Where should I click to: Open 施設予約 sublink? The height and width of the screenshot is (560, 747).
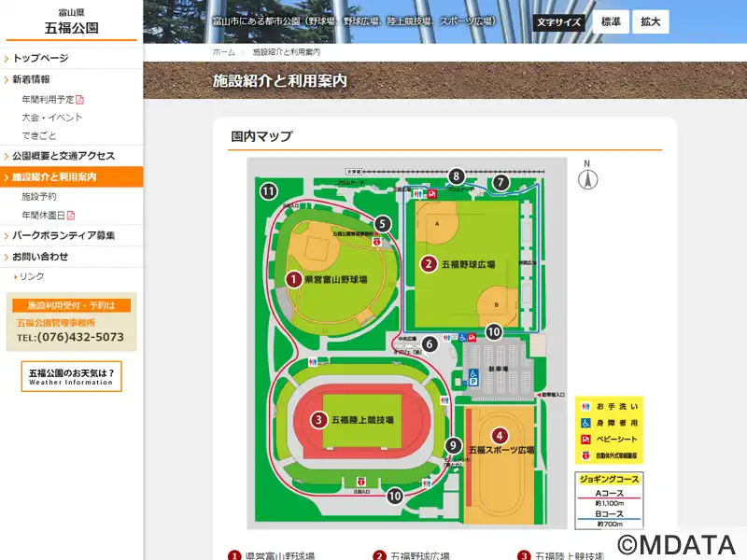[38, 196]
